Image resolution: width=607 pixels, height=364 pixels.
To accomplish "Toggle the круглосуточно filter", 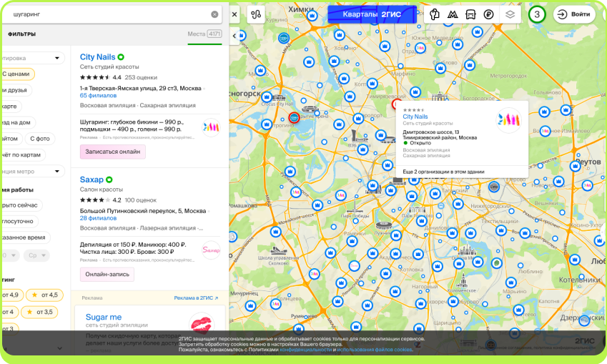I will 19,222.
